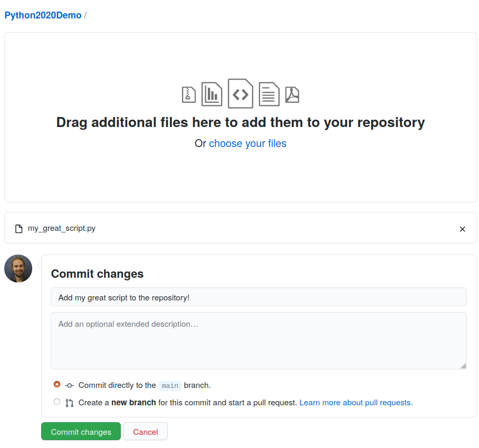Select the code file icon
Image resolution: width=479 pixels, height=448 pixels.
[x=240, y=93]
